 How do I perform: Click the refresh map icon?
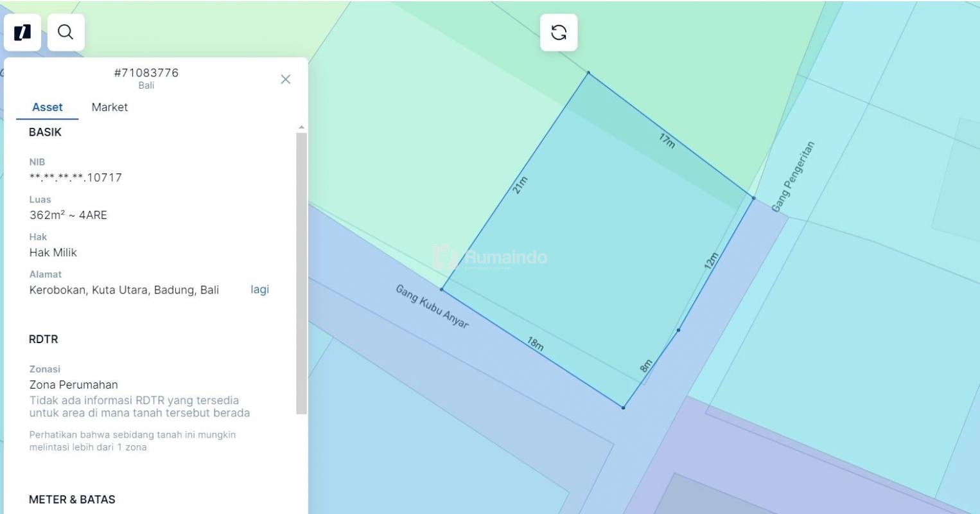pos(559,32)
